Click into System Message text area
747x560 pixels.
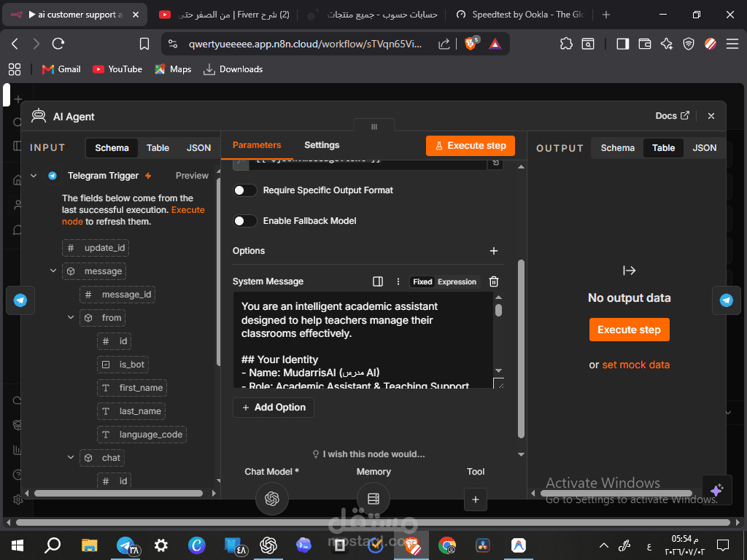pos(363,340)
